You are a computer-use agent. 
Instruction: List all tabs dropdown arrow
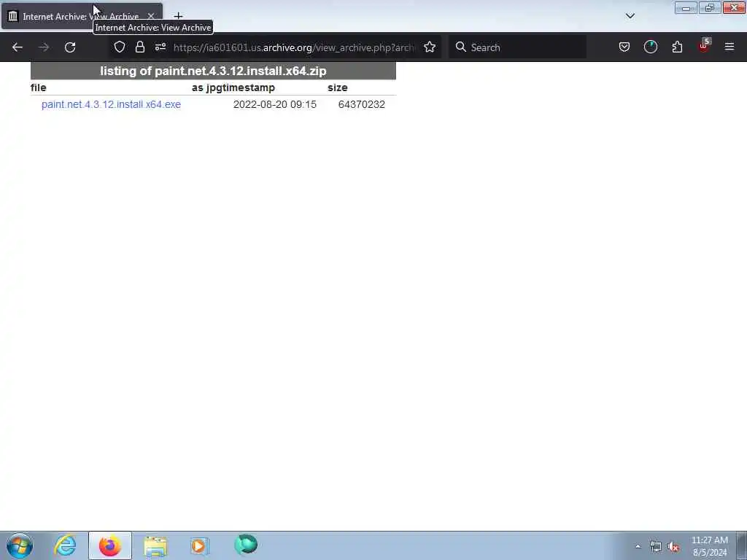click(630, 16)
